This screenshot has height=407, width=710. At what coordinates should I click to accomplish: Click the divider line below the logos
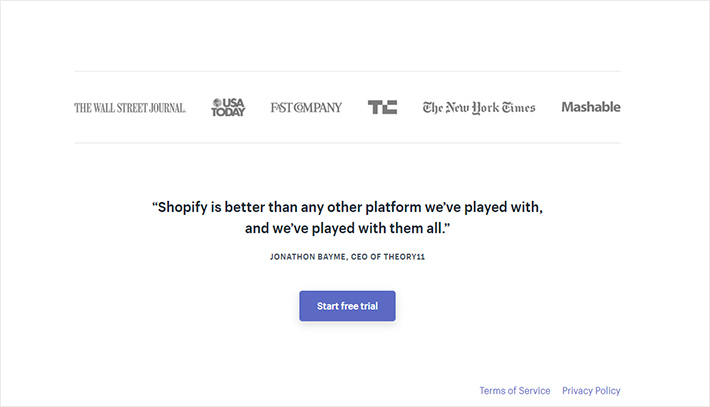pyautogui.click(x=347, y=143)
